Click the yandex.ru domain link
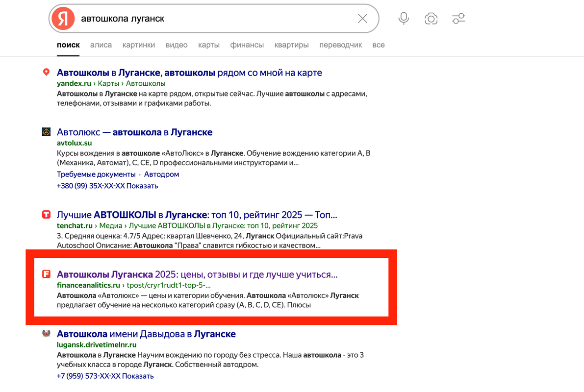 (74, 83)
